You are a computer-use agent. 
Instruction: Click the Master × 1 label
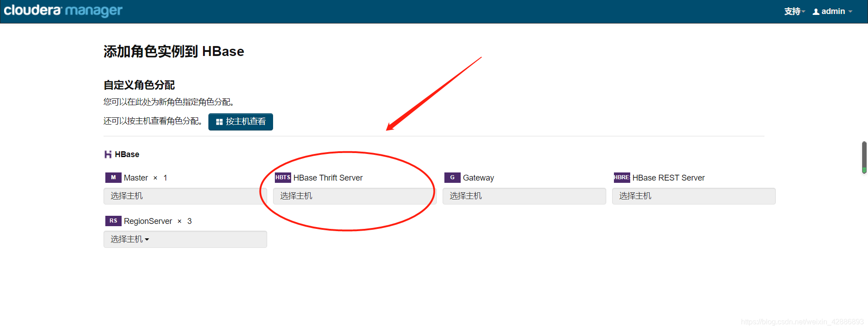[x=146, y=178]
